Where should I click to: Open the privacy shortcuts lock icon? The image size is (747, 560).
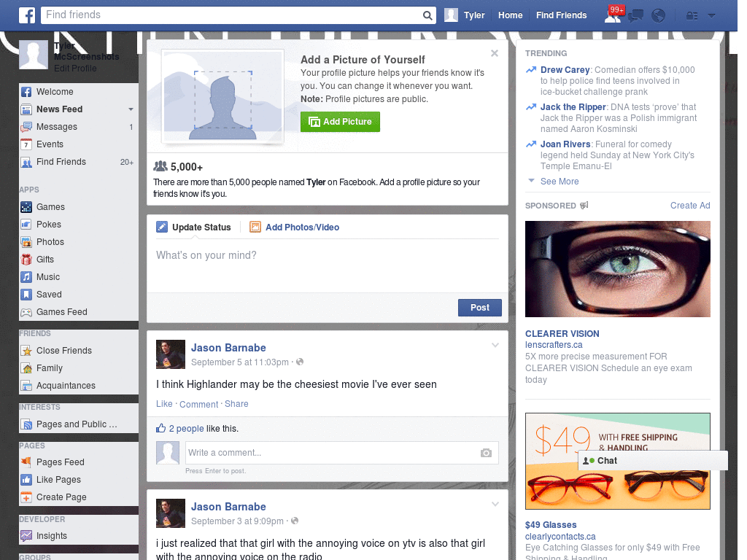pyautogui.click(x=690, y=15)
